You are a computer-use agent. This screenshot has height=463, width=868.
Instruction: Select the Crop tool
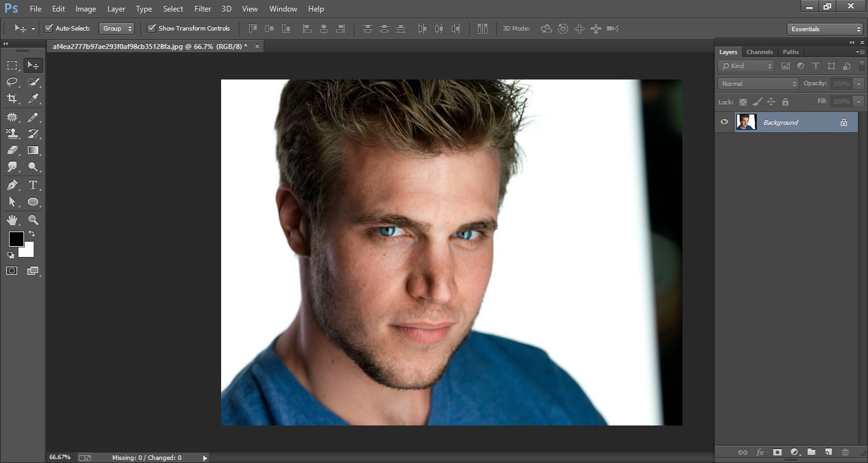click(x=11, y=99)
